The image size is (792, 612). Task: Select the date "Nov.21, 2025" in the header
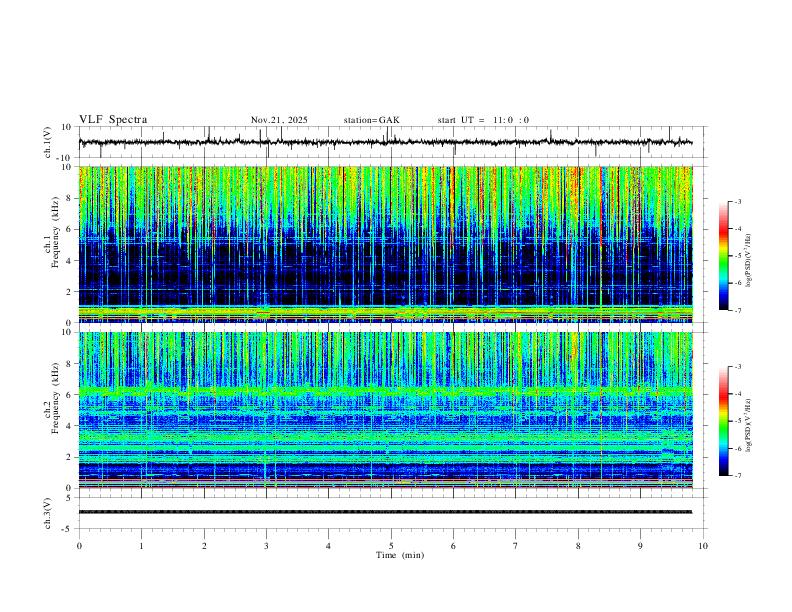(279, 120)
